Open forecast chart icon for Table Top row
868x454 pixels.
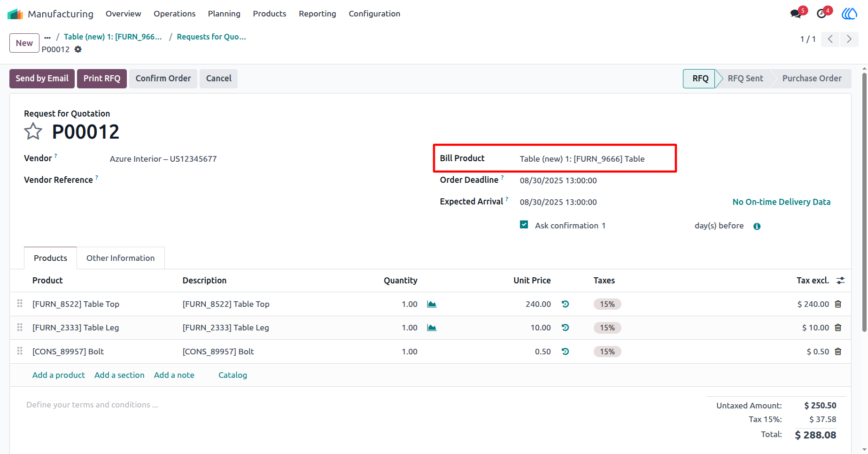pos(432,304)
